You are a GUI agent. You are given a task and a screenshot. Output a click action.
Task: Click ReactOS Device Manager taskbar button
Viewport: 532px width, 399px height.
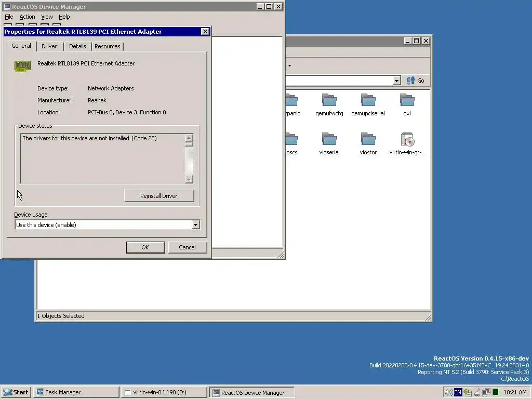[252, 392]
